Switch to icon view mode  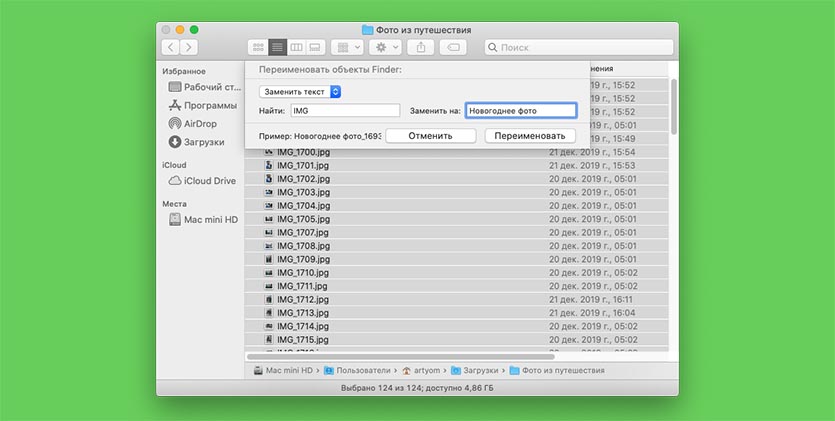point(258,47)
